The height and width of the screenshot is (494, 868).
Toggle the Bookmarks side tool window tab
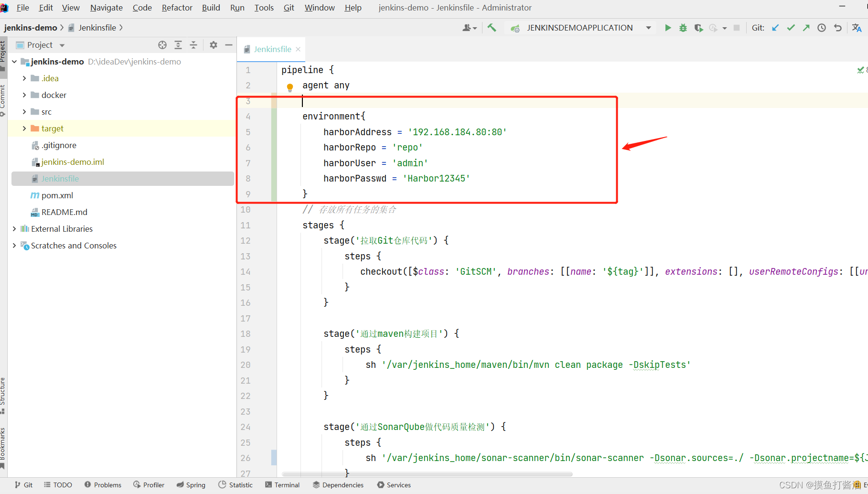tap(3, 448)
